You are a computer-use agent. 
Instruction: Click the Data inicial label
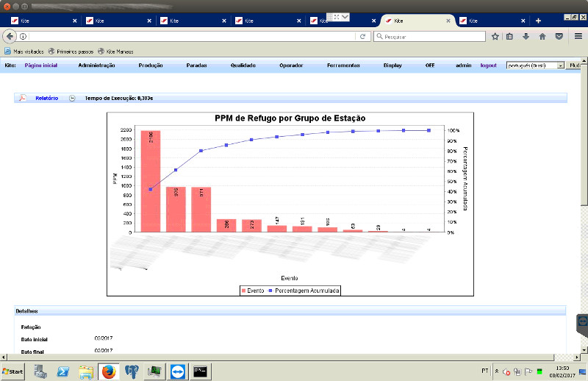pos(34,339)
